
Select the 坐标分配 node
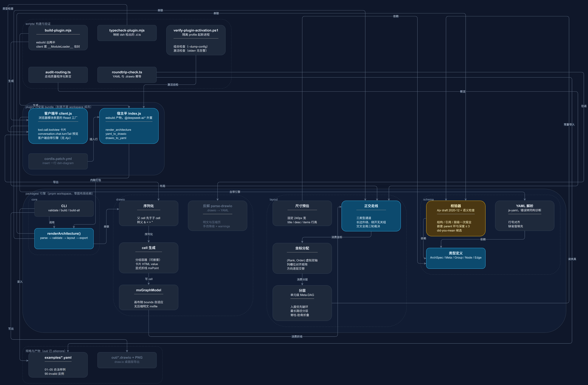click(x=302, y=258)
